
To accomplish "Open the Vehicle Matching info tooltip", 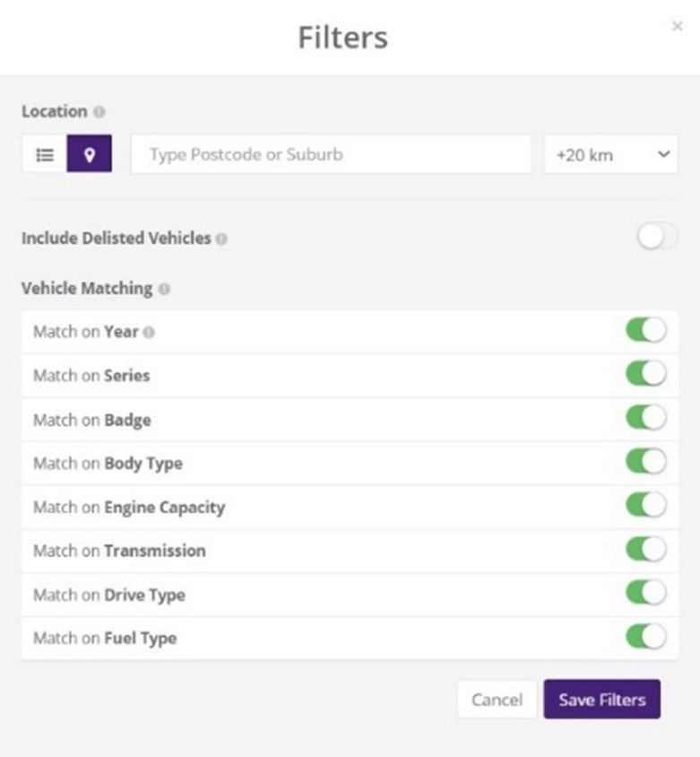I will coord(164,289).
